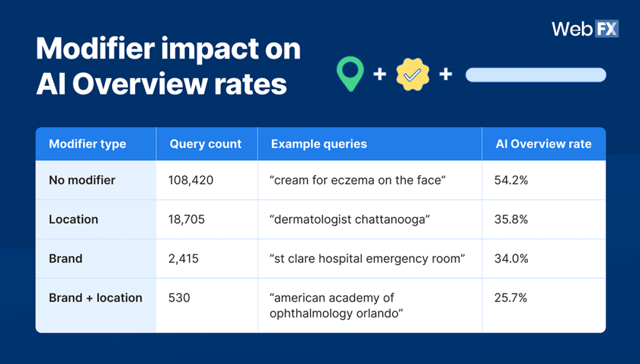Click the 54.2% rate value

click(x=511, y=180)
